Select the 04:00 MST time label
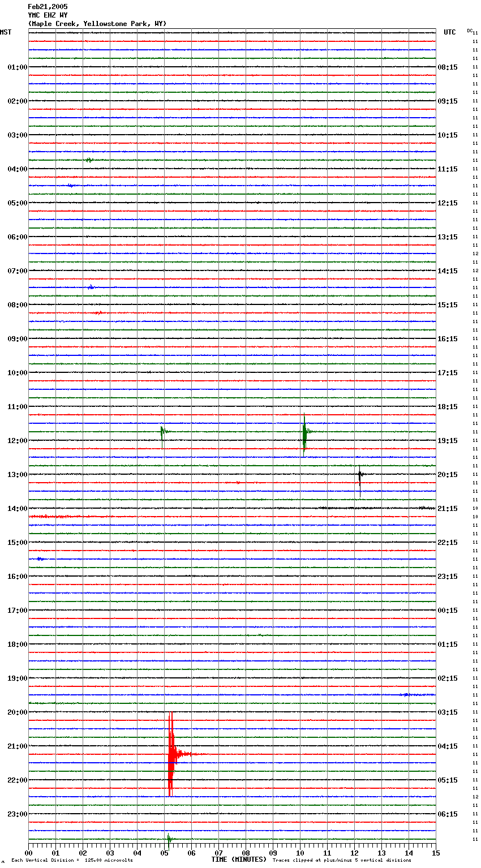The image size is (481, 868). [18, 169]
